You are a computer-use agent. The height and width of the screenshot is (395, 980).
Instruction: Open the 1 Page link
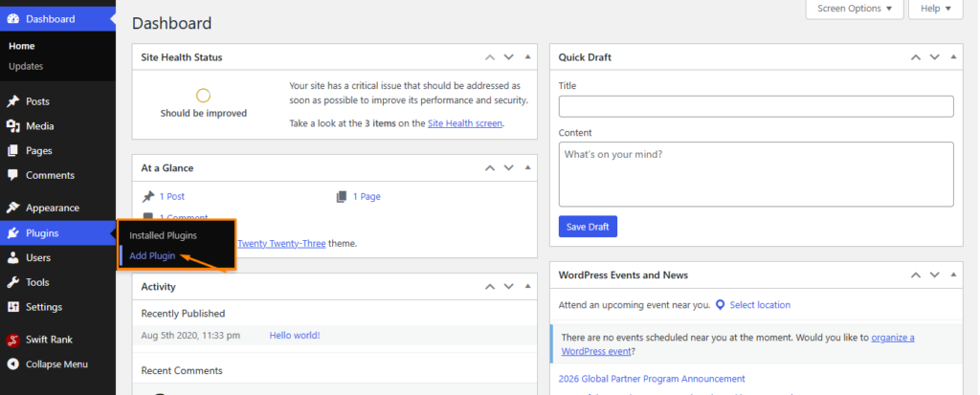(x=367, y=197)
